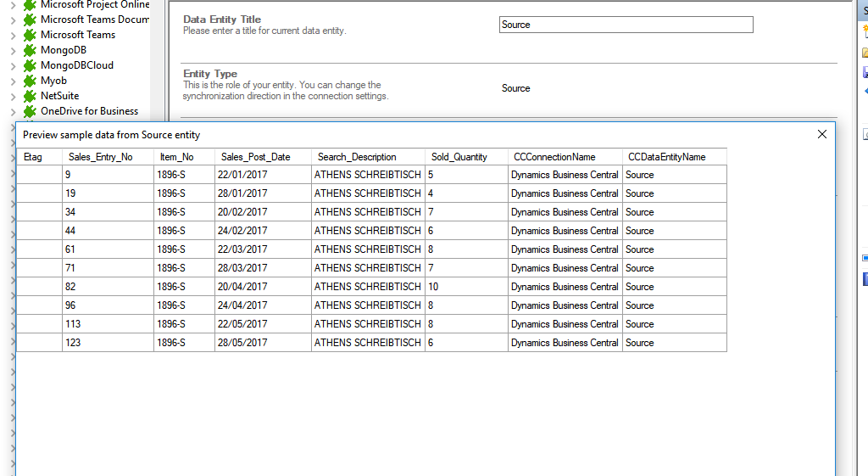Image resolution: width=868 pixels, height=476 pixels.
Task: Click the MongoDBCloud connector plug icon
Action: click(30, 65)
